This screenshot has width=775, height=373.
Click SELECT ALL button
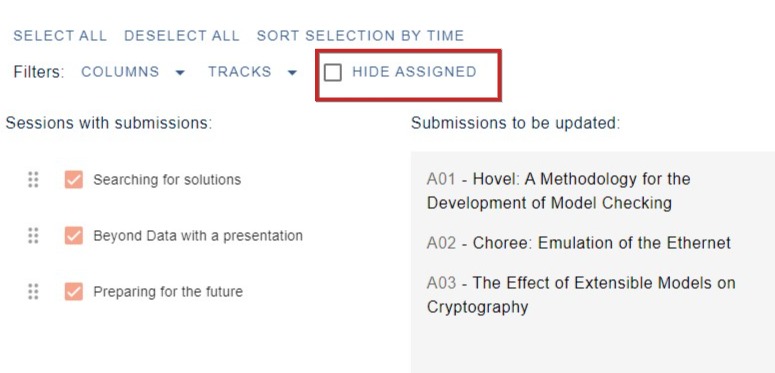(x=60, y=36)
